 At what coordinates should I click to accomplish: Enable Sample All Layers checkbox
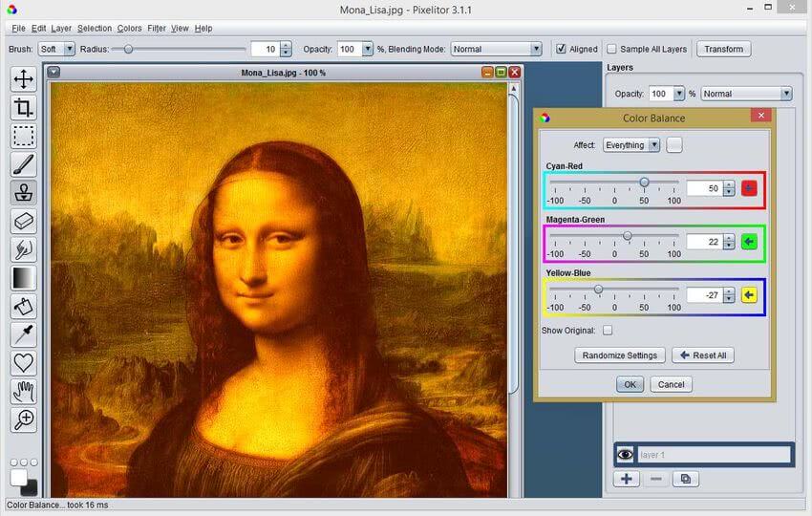point(611,49)
